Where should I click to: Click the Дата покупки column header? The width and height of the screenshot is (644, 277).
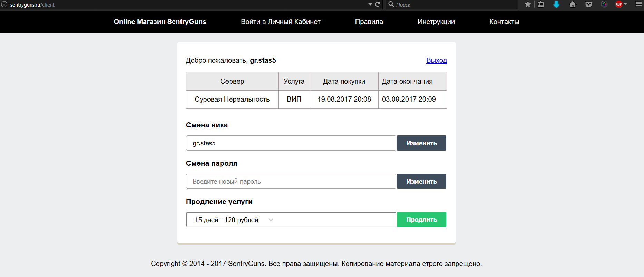point(344,81)
